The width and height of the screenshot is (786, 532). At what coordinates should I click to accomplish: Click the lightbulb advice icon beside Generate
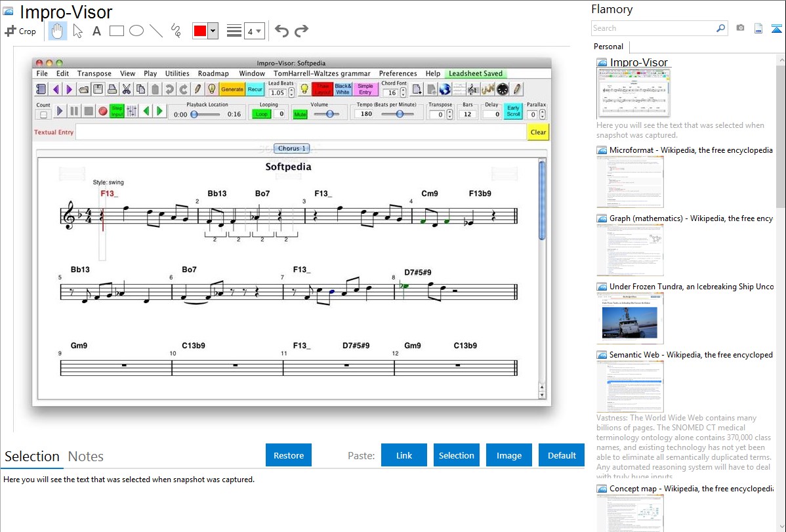[x=212, y=89]
